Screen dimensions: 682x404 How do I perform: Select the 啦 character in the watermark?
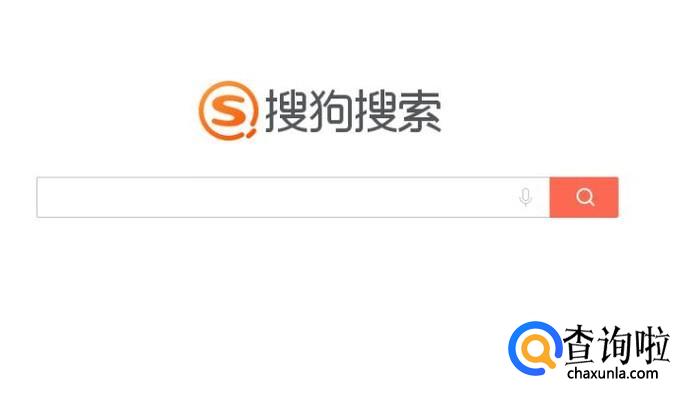point(652,345)
